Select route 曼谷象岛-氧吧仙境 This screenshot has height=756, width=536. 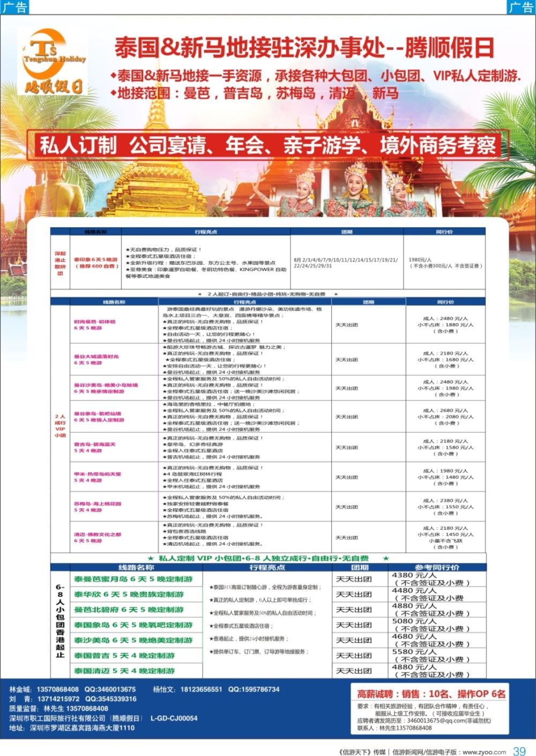(x=99, y=417)
